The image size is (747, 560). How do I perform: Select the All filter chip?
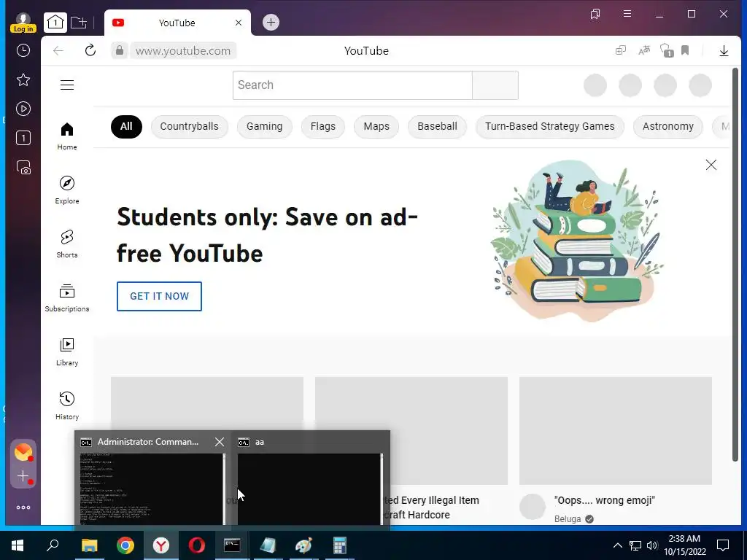click(x=126, y=127)
